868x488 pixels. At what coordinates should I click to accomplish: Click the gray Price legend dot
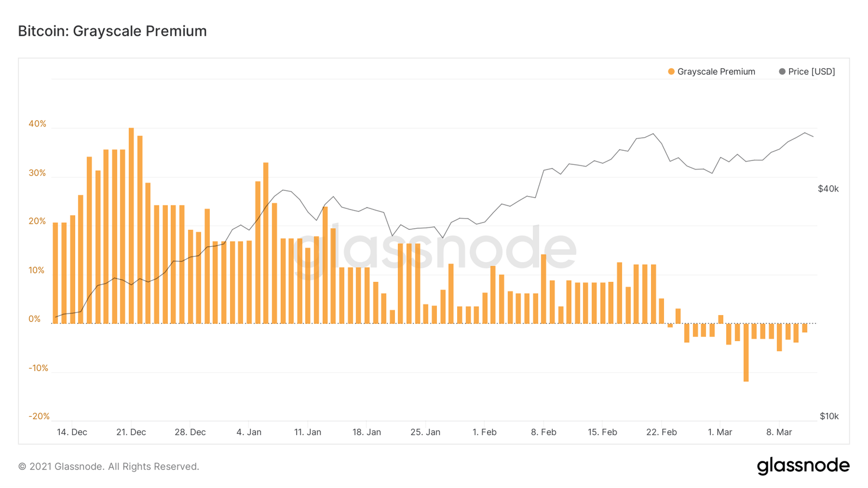coord(782,72)
